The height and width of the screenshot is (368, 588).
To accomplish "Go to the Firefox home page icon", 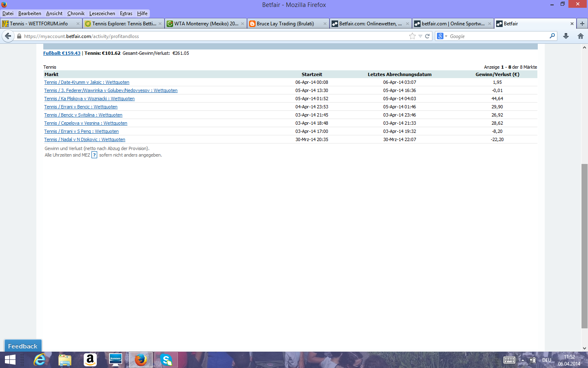I will point(581,36).
